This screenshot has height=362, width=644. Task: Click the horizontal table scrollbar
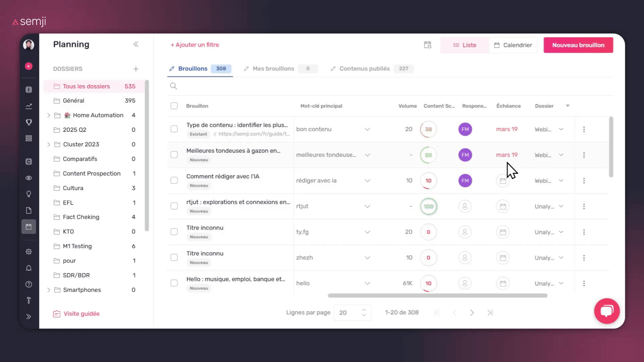coord(437,296)
